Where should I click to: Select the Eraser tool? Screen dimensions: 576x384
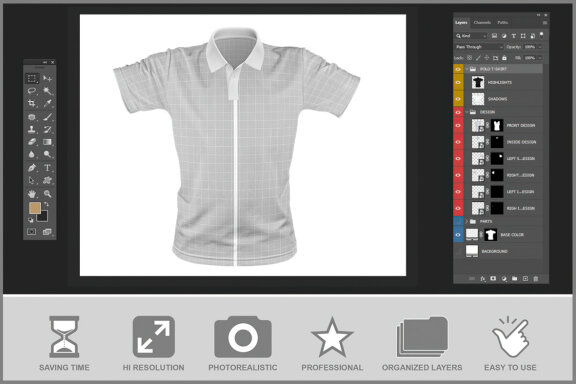[32, 142]
